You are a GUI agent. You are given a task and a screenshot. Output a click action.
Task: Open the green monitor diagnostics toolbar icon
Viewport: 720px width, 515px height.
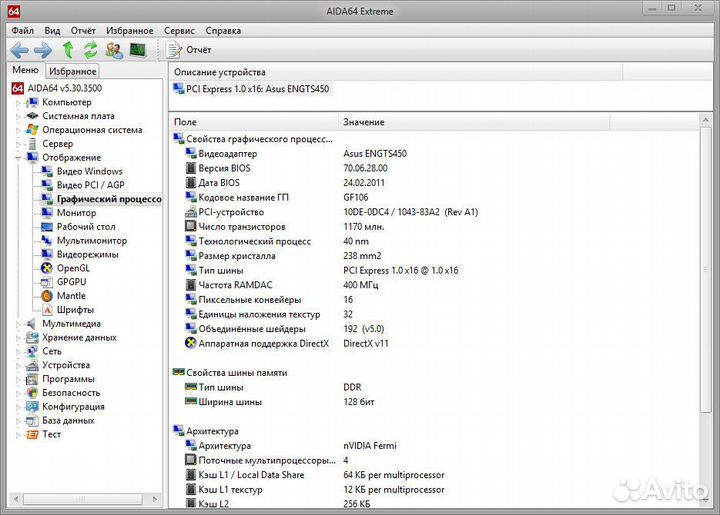[x=138, y=49]
